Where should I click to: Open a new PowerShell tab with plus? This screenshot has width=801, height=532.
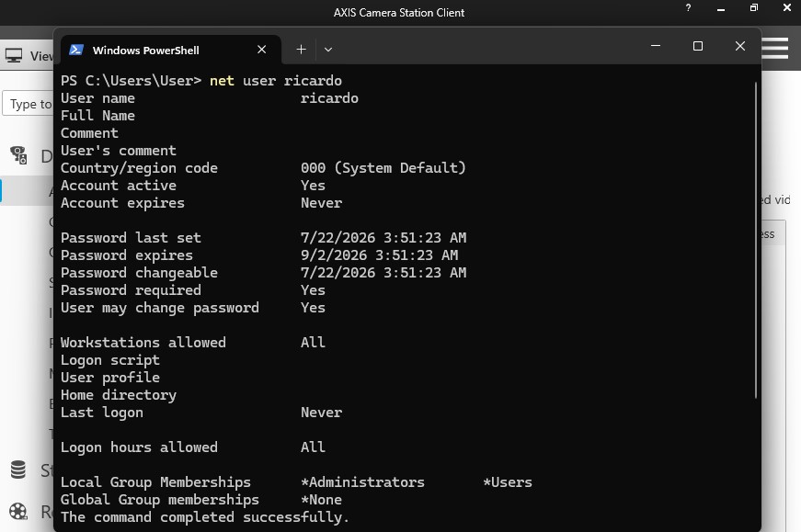pyautogui.click(x=301, y=50)
